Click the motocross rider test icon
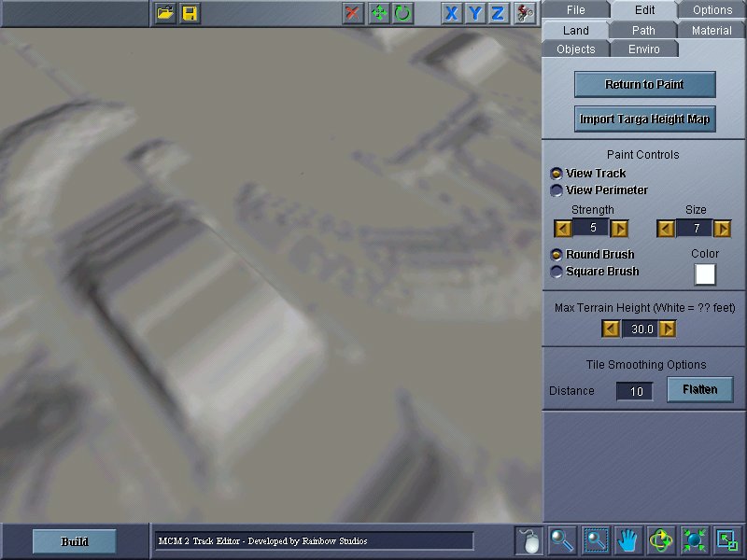The width and height of the screenshot is (747, 560). pos(525,13)
